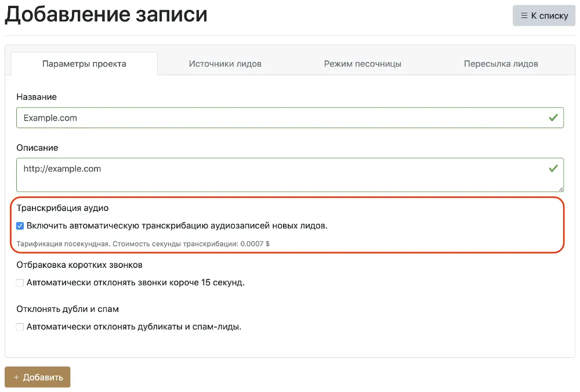
Task: Click green checkmark icon in Название field
Action: 553,118
